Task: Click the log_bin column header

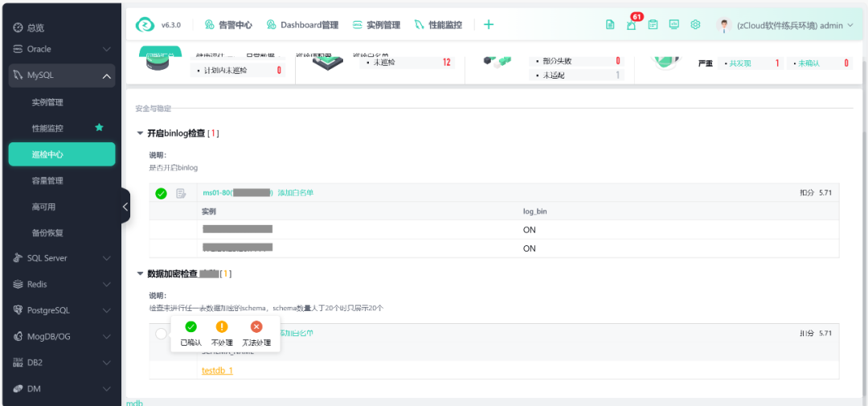Action: click(535, 211)
